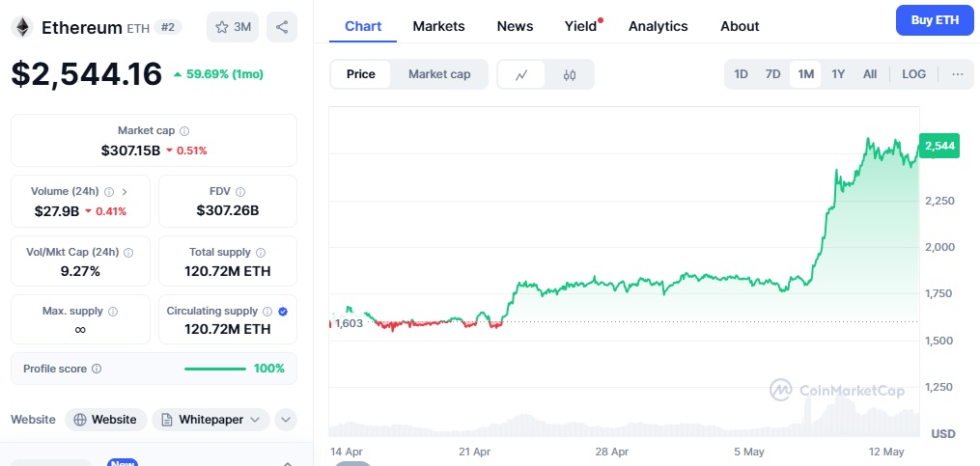Click the Buy ETH button
The width and height of the screenshot is (980, 466).
[935, 20]
